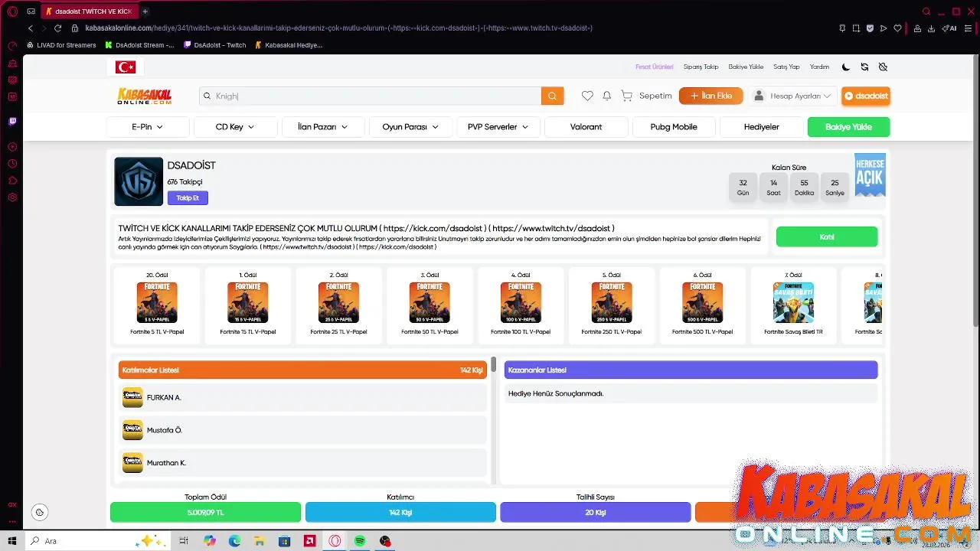Open the Hediyeler category tab
This screenshot has width=980, height=551.
pyautogui.click(x=762, y=127)
